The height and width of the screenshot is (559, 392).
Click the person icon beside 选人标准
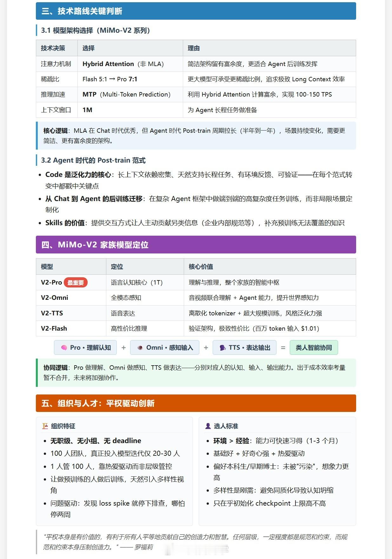pyautogui.click(x=208, y=426)
